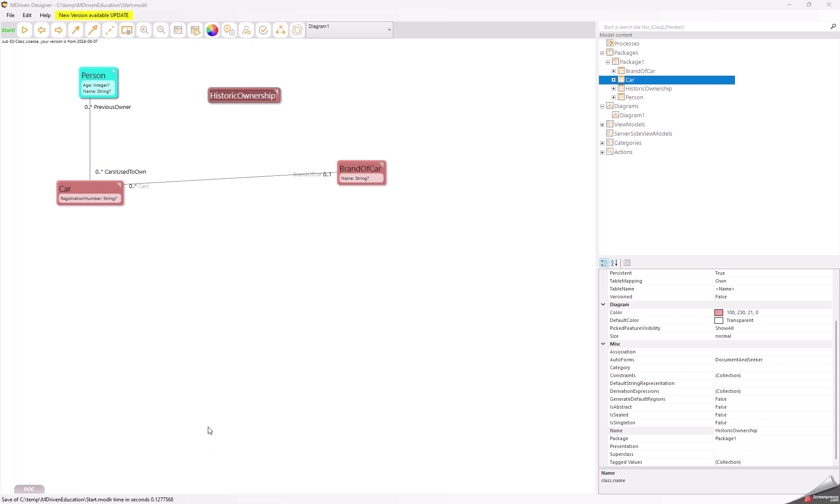Click the zoom in magnifier icon
The height and width of the screenshot is (504, 840).
click(144, 30)
